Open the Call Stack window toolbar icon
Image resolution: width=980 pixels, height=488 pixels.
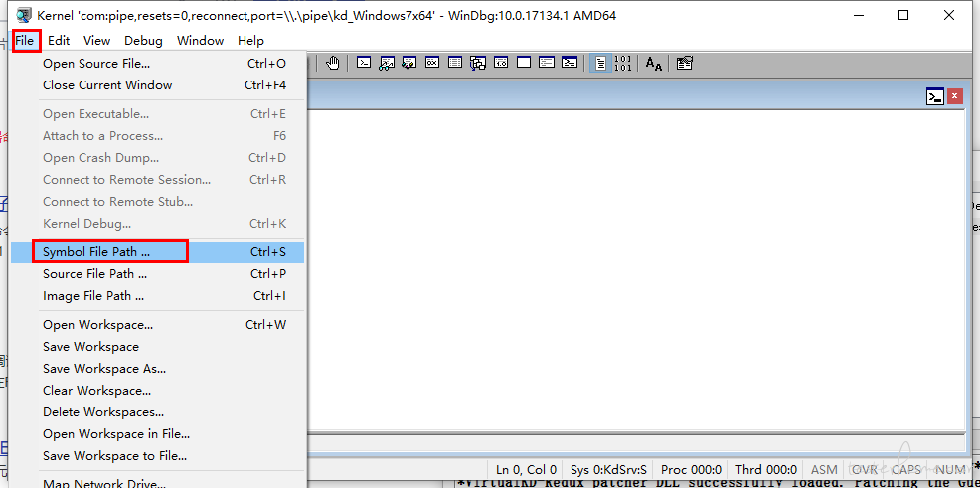(478, 63)
